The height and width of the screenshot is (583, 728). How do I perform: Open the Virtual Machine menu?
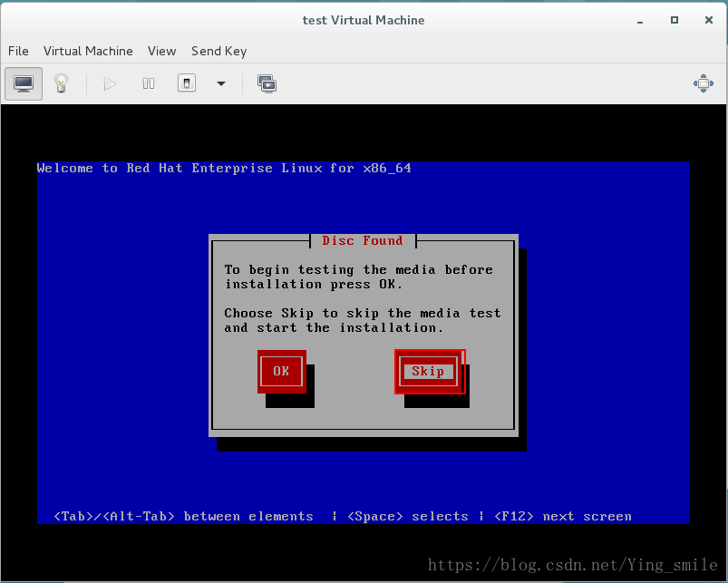coord(88,51)
